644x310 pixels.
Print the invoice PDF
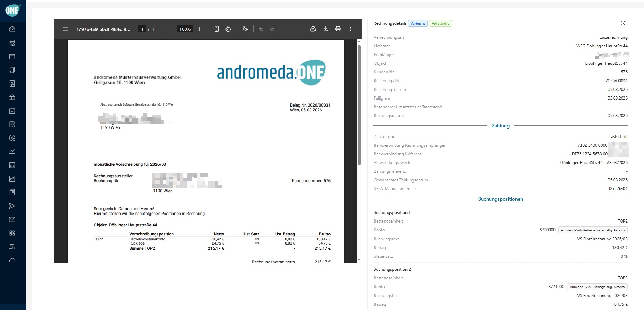(338, 29)
